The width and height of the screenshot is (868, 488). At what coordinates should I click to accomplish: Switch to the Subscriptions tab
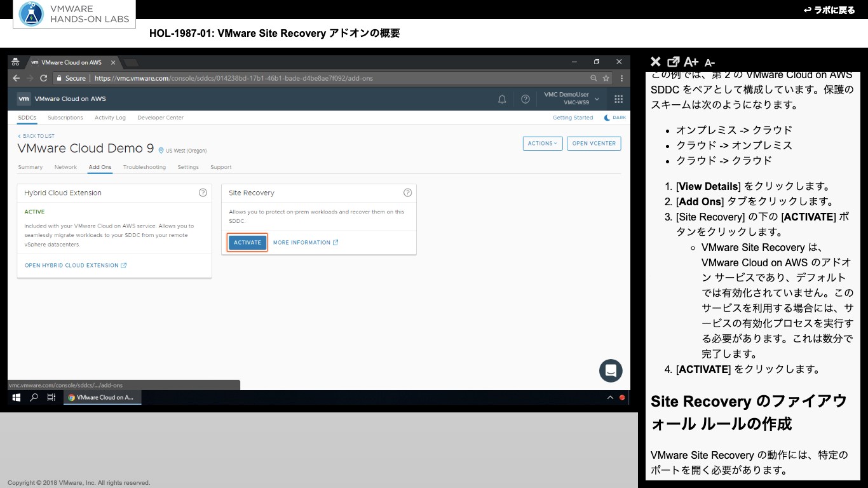[65, 118]
